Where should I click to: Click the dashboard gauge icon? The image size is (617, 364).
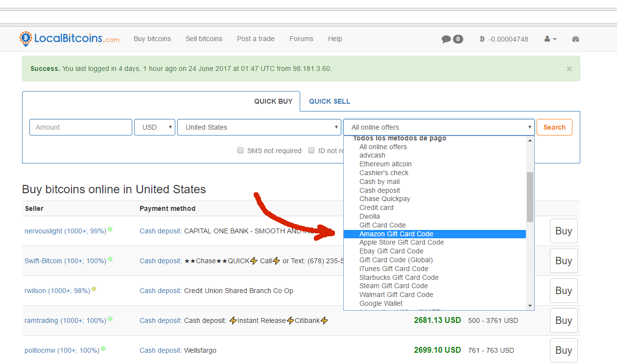(576, 39)
